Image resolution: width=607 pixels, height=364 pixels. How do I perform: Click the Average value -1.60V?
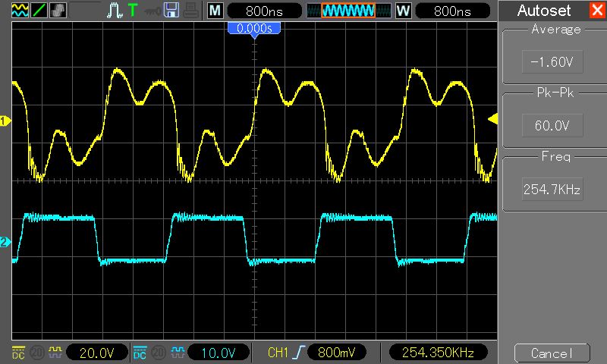(x=552, y=61)
